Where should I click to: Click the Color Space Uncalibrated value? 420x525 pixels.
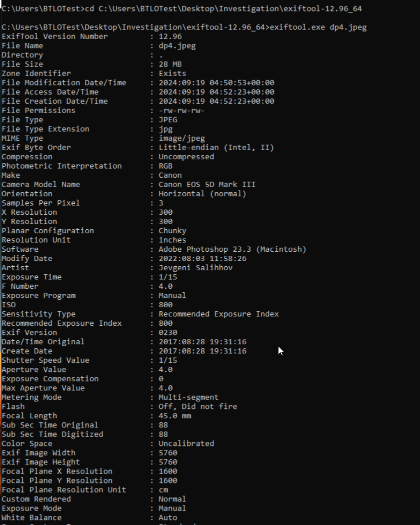186,443
